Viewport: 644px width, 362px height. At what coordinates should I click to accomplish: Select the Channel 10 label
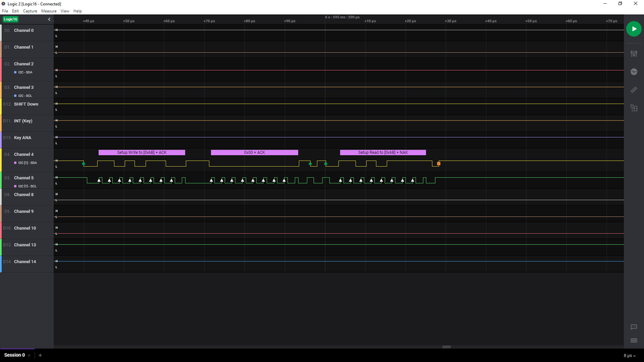tap(25, 228)
